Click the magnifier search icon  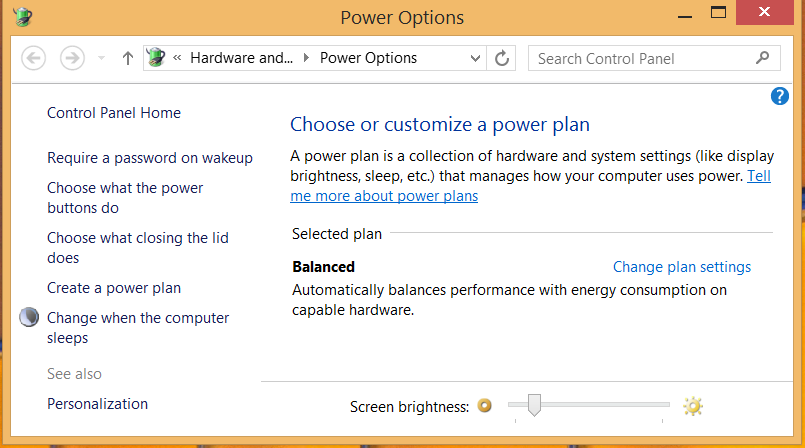coord(763,57)
